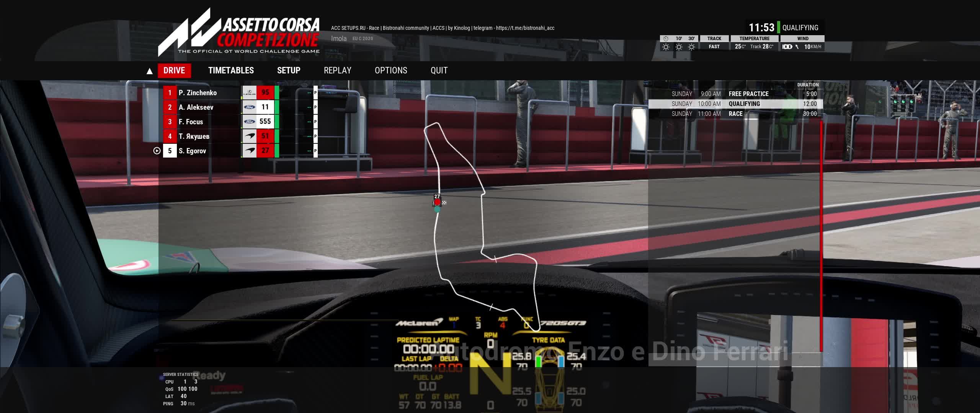Click the Lexus logo on Zinchenko's row
980x413 pixels.
point(250,93)
